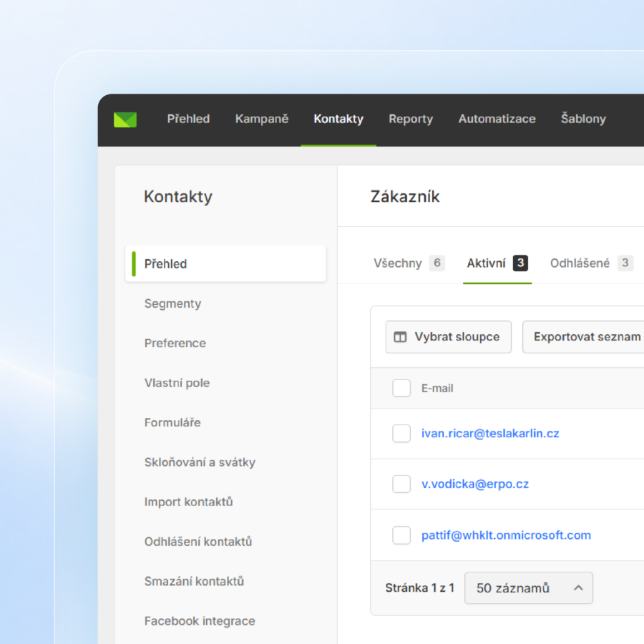Select Přehled in the Kontakty sidebar
The image size is (644, 644).
225,263
